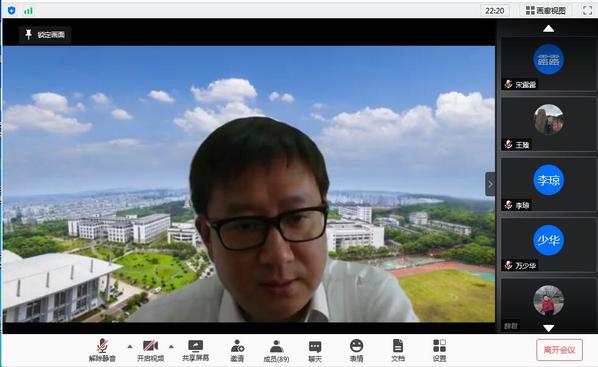Check network signal bars icon
The image size is (598, 367).
pyautogui.click(x=28, y=11)
